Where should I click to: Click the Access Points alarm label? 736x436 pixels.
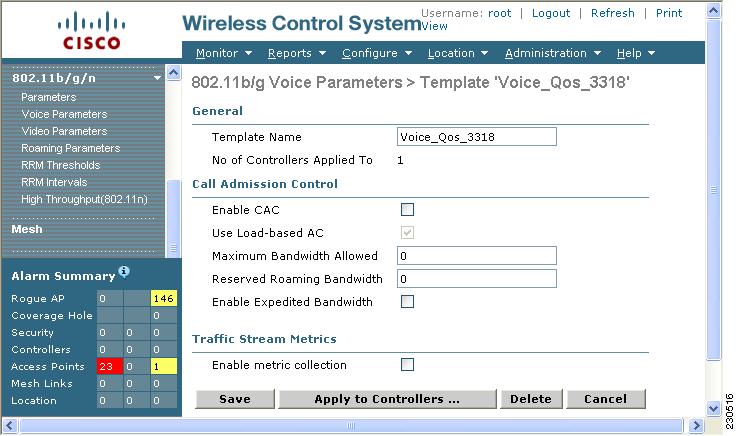pyautogui.click(x=48, y=366)
